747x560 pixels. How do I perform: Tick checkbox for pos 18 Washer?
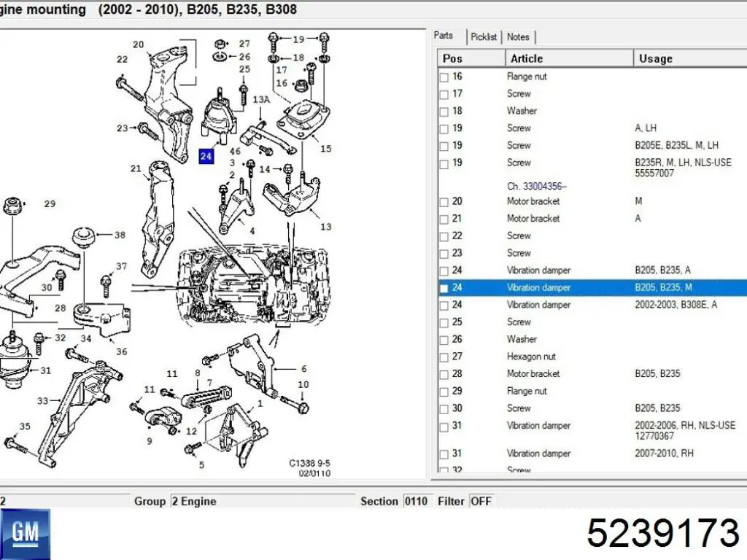point(444,112)
